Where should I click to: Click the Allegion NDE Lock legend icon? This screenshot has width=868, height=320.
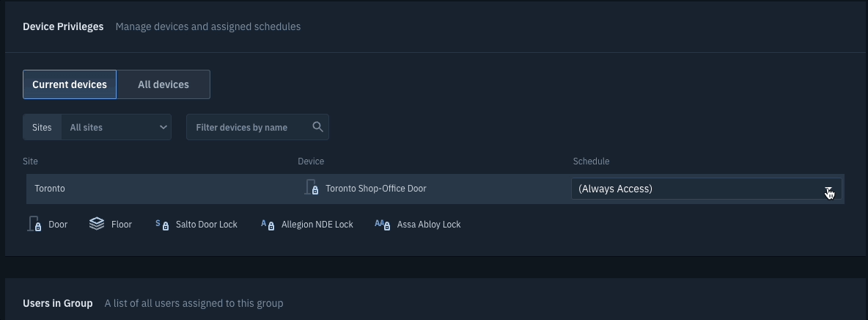[268, 224]
